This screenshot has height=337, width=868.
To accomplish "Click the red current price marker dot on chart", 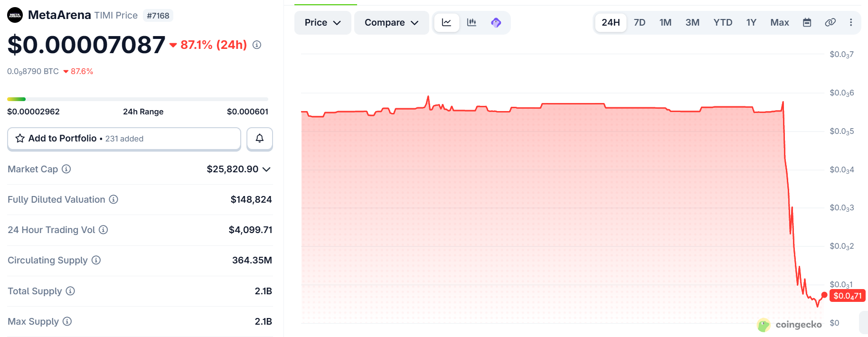I will pyautogui.click(x=824, y=295).
